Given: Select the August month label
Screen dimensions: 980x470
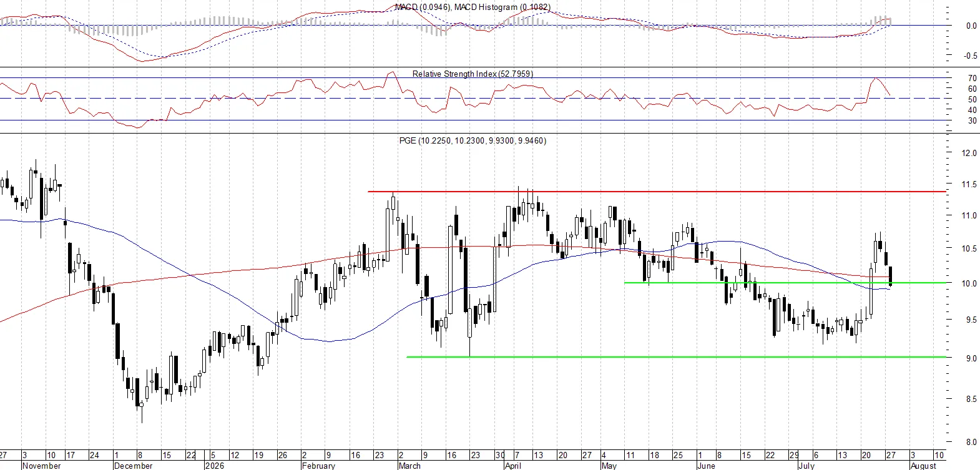Looking at the screenshot, I should pos(924,466).
